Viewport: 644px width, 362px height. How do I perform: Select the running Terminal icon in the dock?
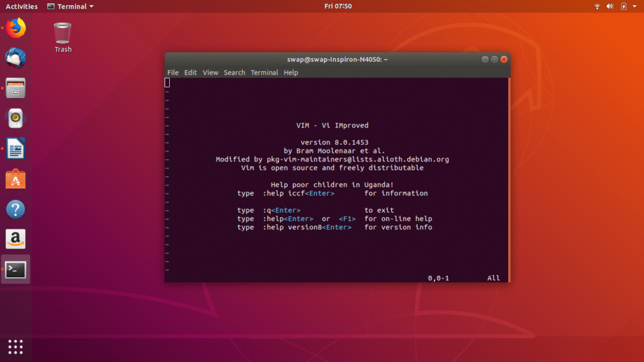15,269
